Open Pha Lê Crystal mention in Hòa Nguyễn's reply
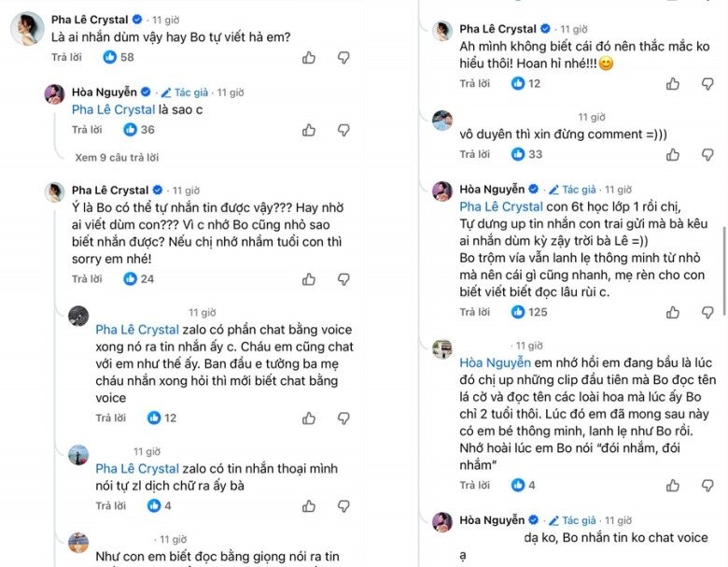 coord(113,110)
